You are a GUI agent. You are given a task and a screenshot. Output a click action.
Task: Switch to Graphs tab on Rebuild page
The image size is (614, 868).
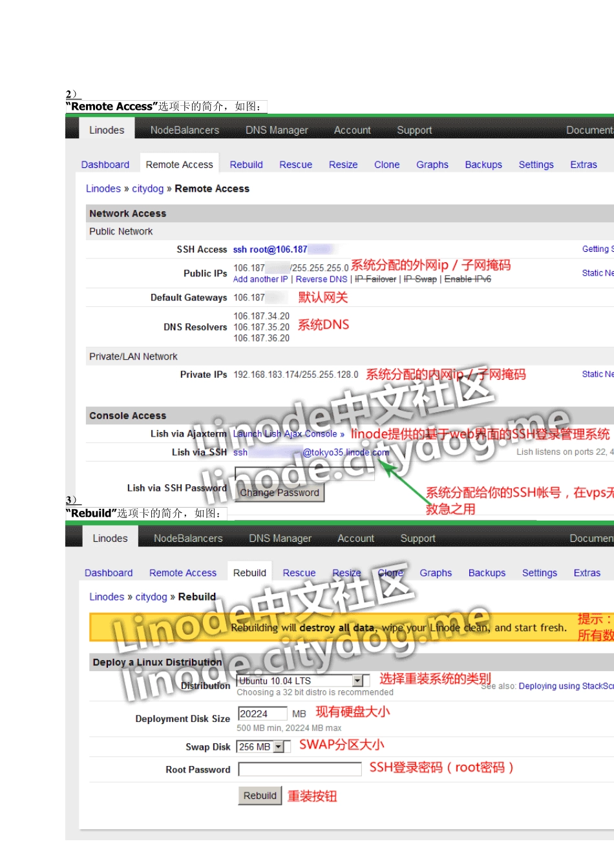click(x=436, y=573)
